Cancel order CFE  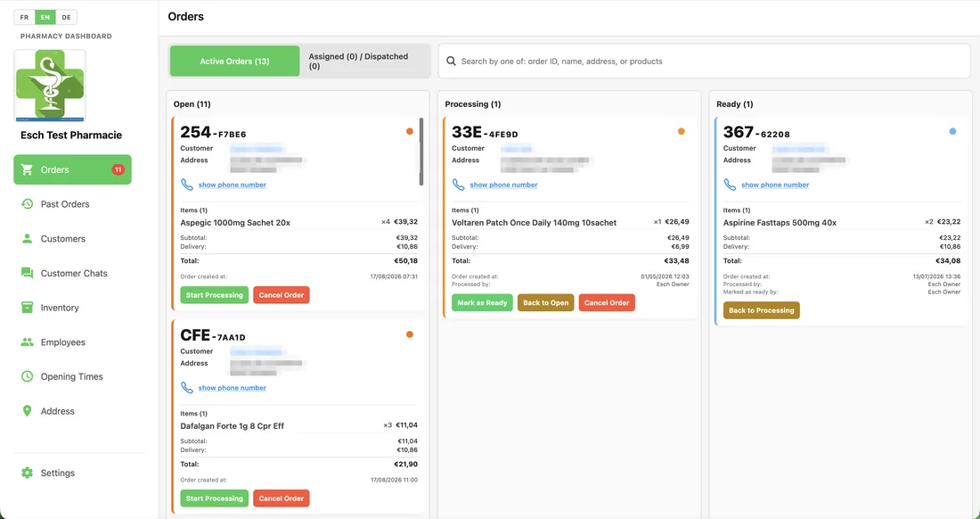[282, 498]
